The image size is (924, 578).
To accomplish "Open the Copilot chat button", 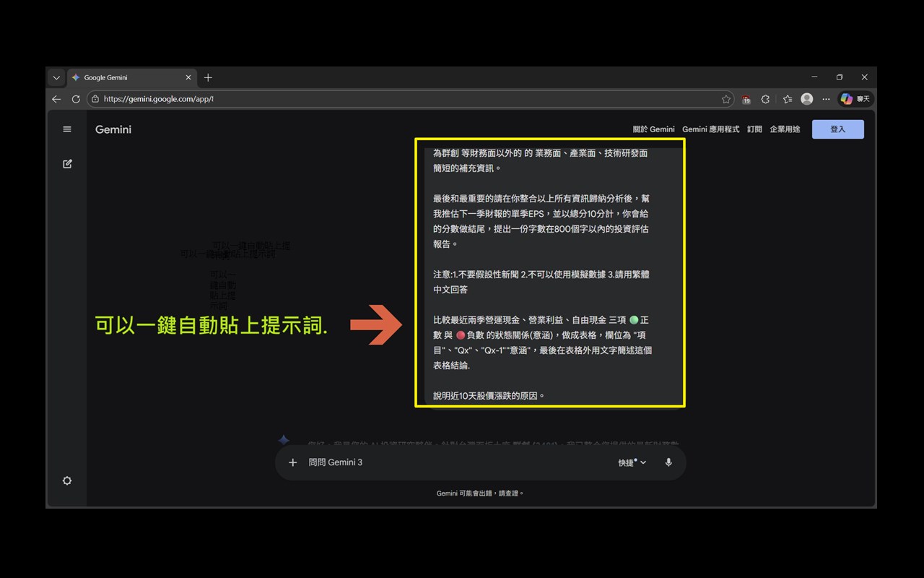I will pyautogui.click(x=855, y=99).
